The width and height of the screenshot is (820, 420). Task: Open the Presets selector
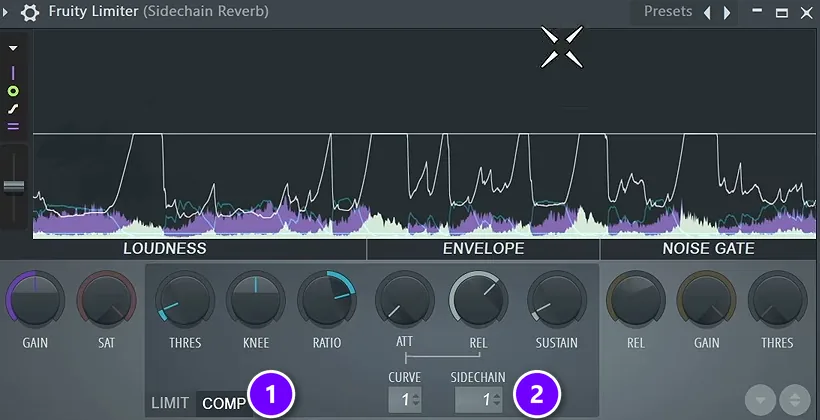[668, 12]
